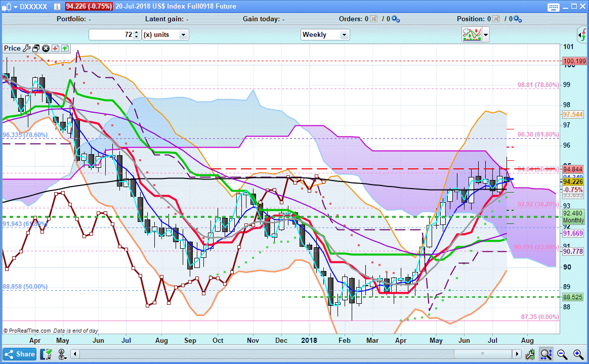Click the duplicate panel icon beside Price
Image resolution: width=589 pixels, height=364 pixels.
[x=36, y=48]
